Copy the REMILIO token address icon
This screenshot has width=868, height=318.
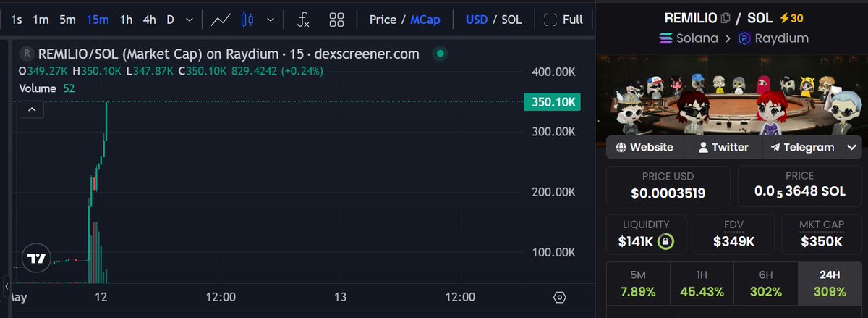pos(725,18)
